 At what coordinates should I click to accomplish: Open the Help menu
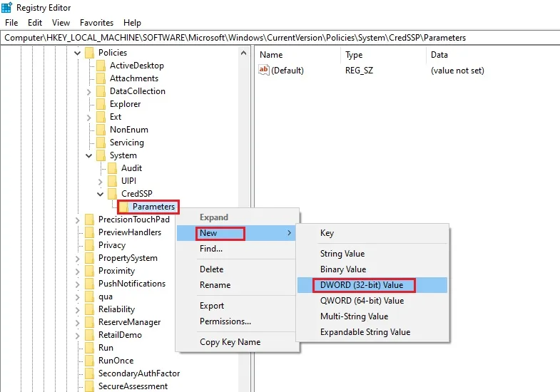tap(132, 23)
